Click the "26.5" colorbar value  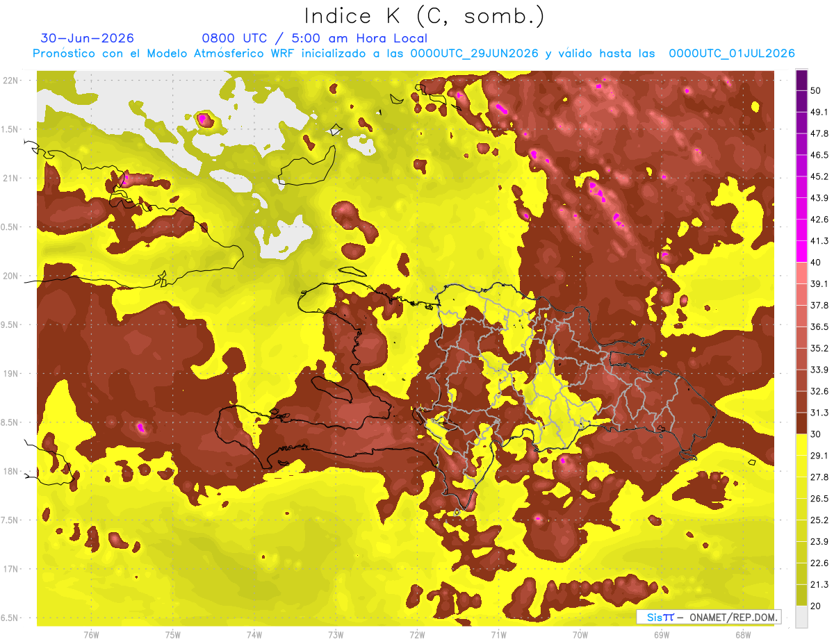pyautogui.click(x=819, y=499)
